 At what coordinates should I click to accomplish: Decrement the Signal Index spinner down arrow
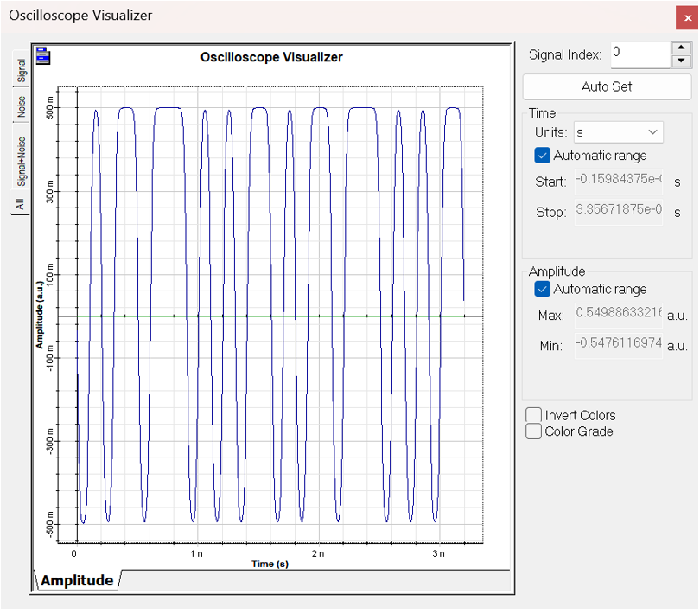[x=682, y=61]
